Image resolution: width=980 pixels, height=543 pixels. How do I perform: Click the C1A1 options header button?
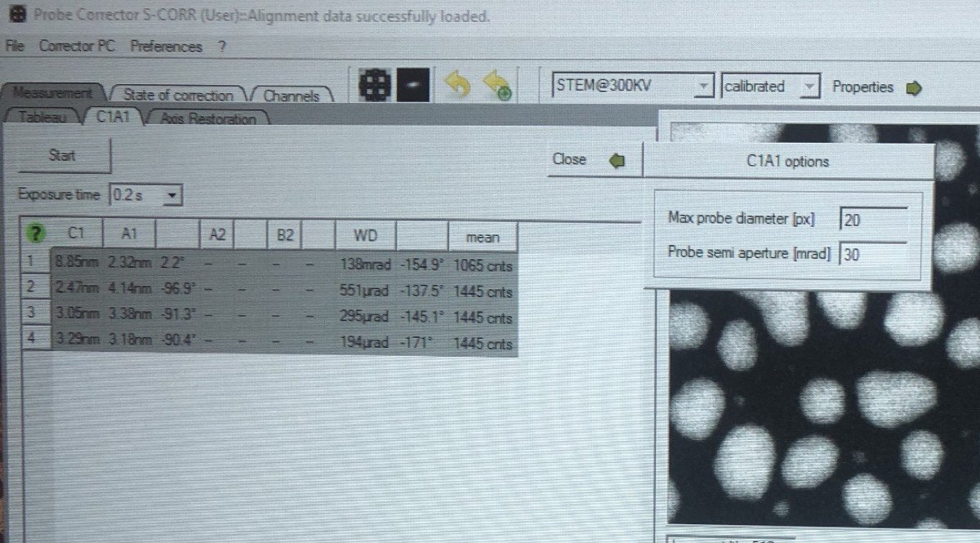click(787, 162)
